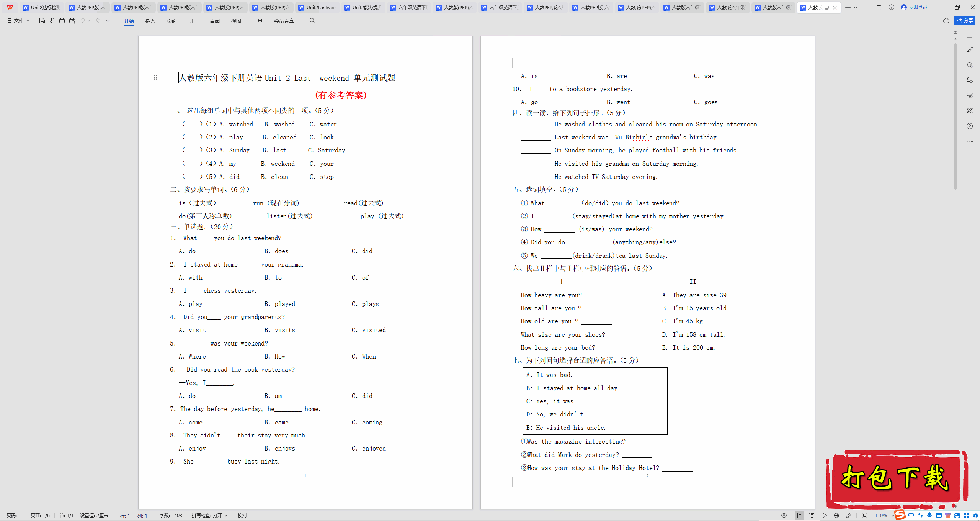The image size is (980, 521).
Task: Open the 文件 file menu dropdown
Action: [18, 21]
